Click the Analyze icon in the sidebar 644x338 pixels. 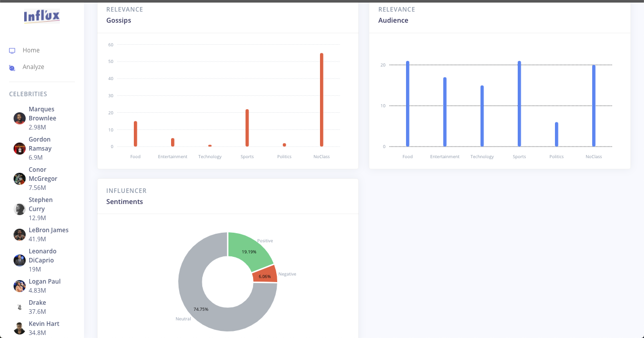(x=12, y=67)
